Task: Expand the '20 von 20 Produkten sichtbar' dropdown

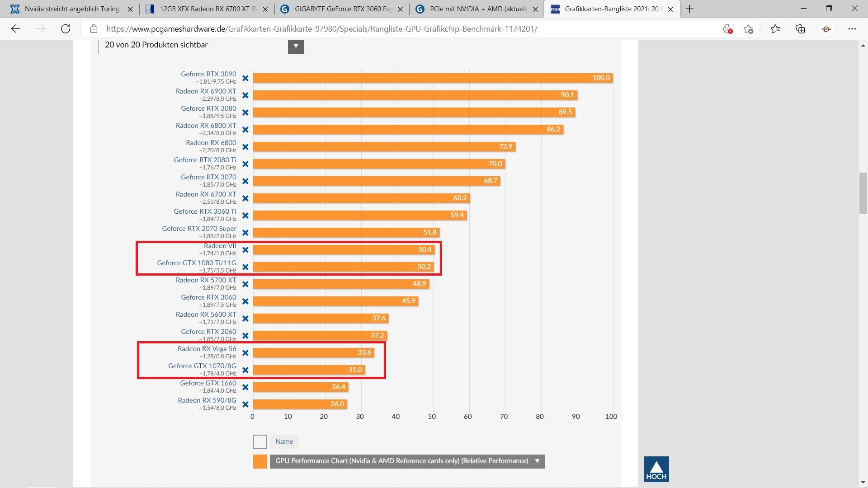Action: [x=296, y=46]
